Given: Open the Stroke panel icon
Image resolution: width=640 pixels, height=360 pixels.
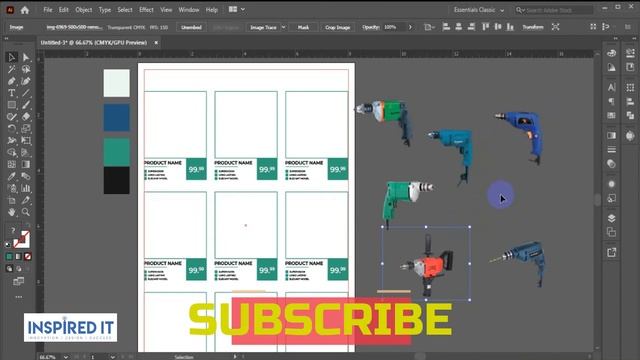Looking at the screenshot, I should (611, 149).
